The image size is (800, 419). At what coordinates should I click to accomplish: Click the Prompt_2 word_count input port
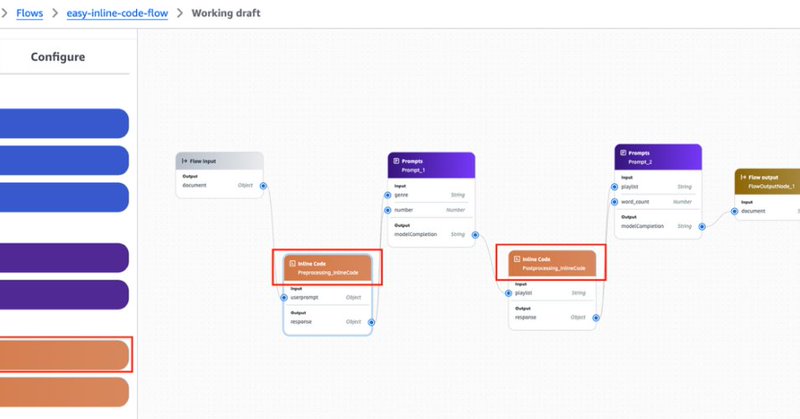click(614, 202)
